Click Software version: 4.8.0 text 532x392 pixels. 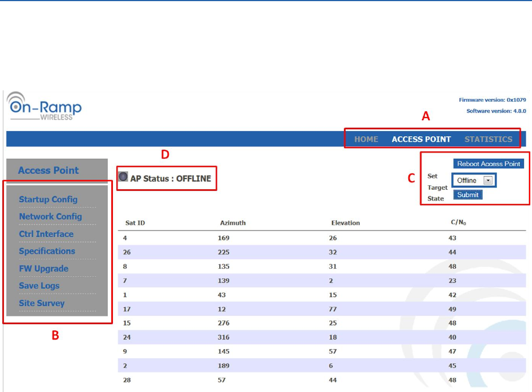coord(496,111)
